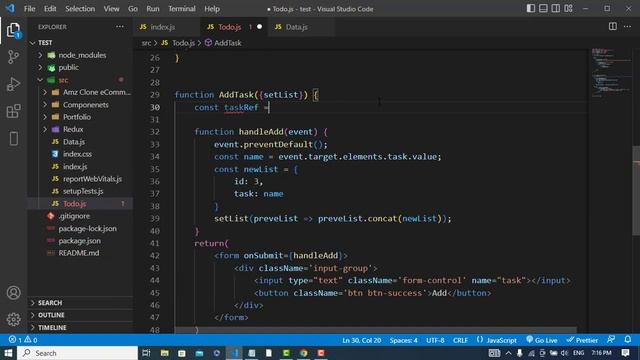640x360 pixels.
Task: Open the feedback icon in status bar
Action: tap(611, 340)
